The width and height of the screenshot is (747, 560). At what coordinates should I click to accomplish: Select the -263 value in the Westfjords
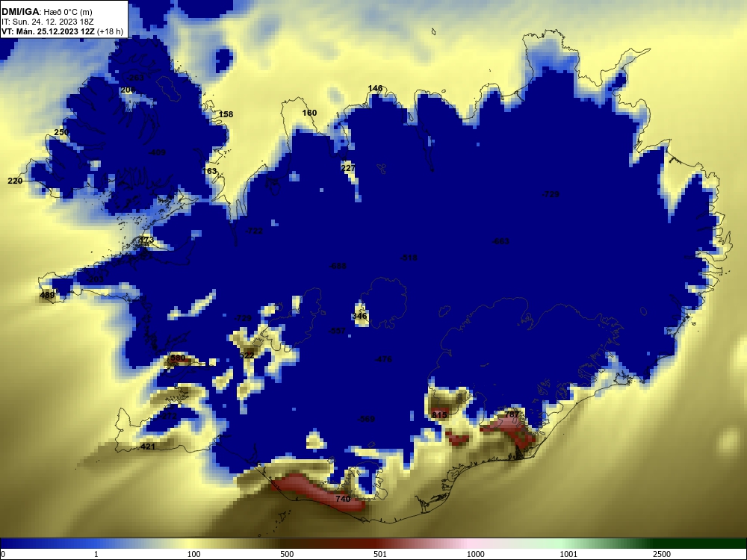(x=134, y=78)
